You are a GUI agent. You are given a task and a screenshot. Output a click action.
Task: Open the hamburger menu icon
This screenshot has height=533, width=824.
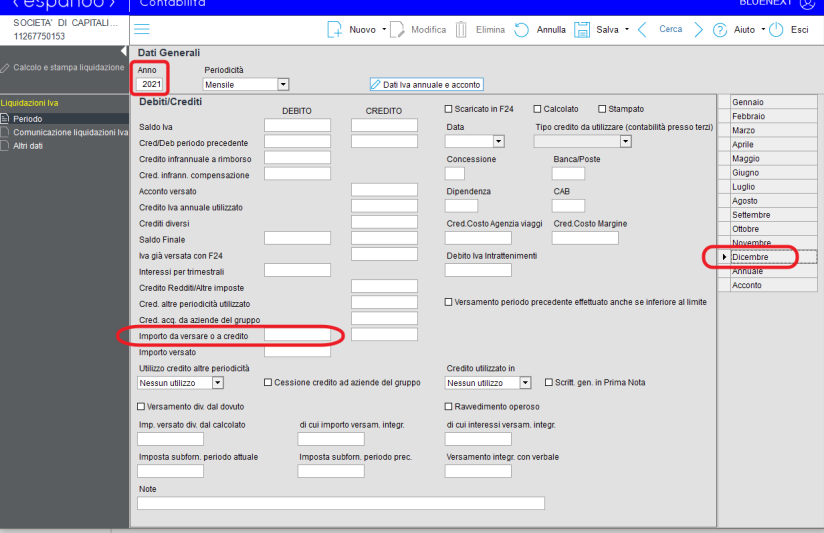141,29
